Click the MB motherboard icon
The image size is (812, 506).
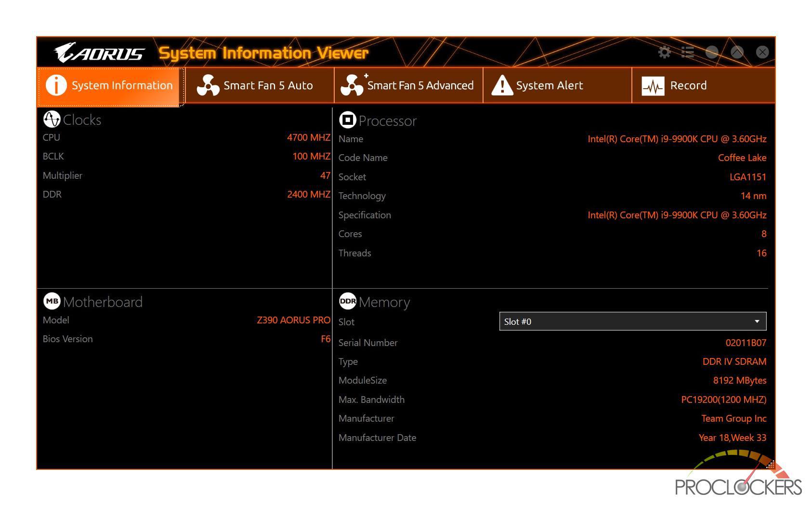(52, 301)
